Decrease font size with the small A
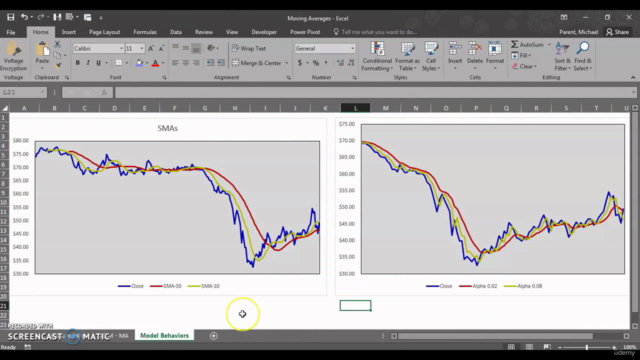This screenshot has width=640, height=360. click(161, 49)
